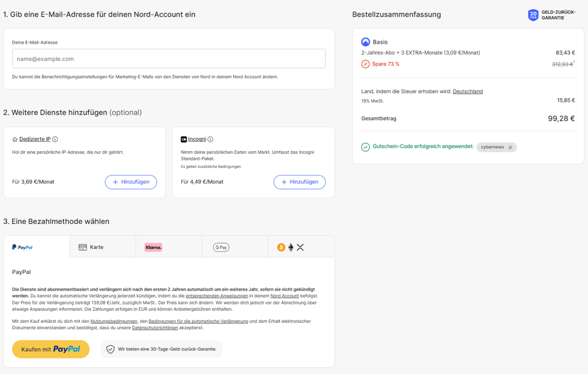
Task: Open the Incogni info icon
Action: coord(210,139)
